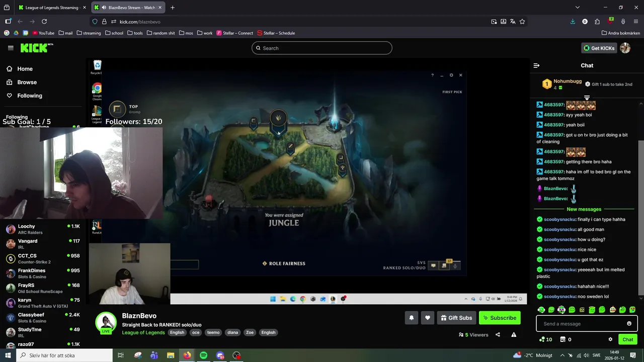Open chat settings gear icon
This screenshot has width=644, height=362.
[x=610, y=339]
